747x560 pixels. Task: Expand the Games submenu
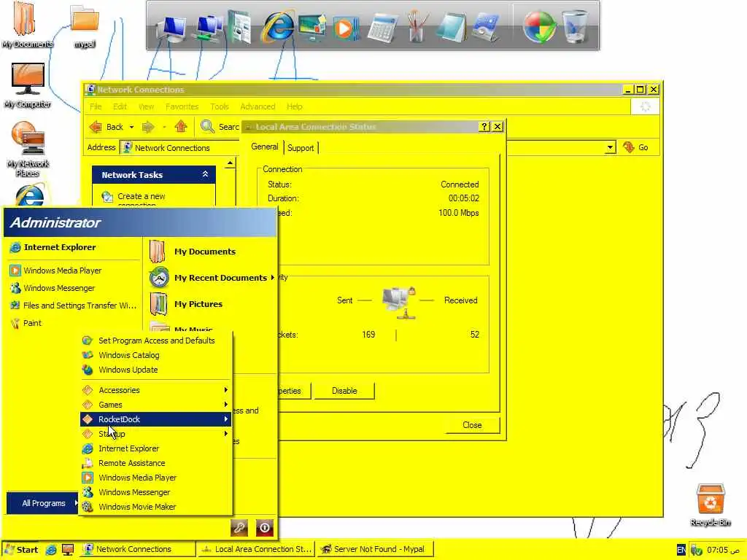[x=156, y=405]
